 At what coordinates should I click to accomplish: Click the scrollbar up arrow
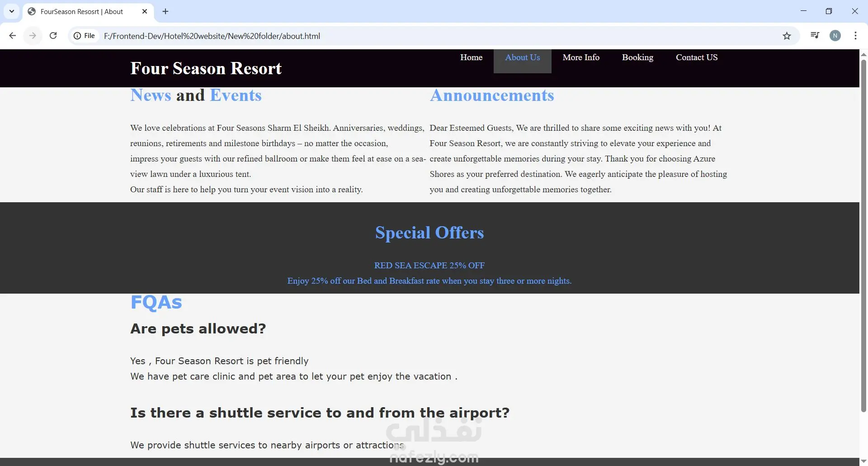(863, 54)
